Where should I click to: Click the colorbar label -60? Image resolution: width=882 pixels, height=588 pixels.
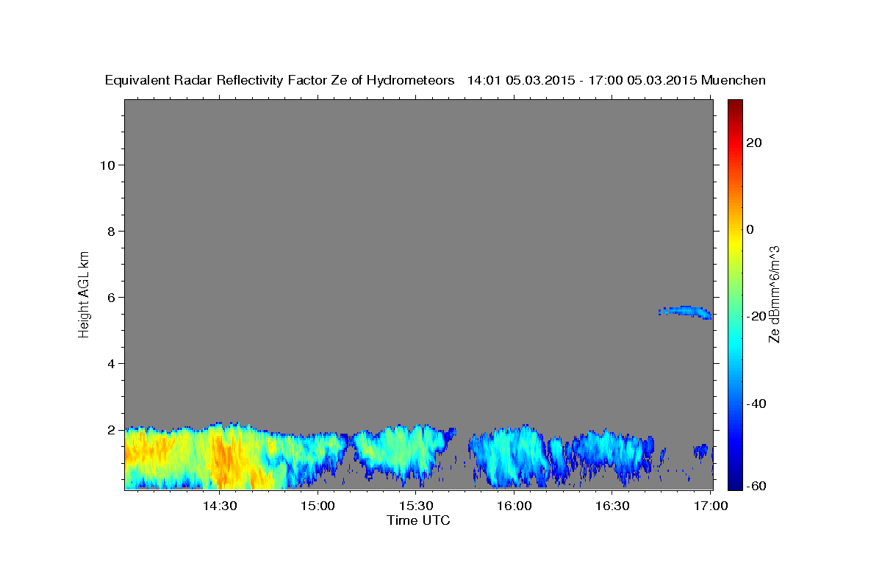[756, 485]
